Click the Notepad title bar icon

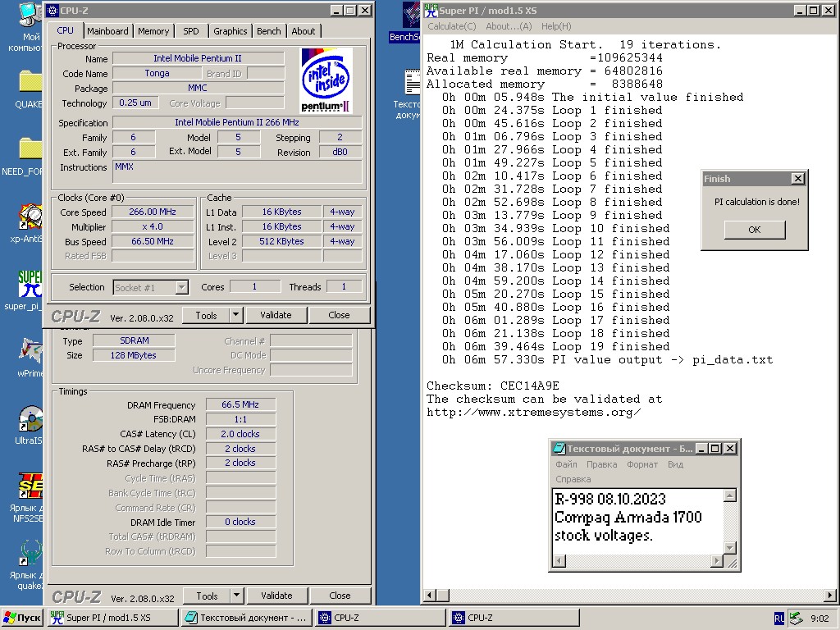pos(559,449)
